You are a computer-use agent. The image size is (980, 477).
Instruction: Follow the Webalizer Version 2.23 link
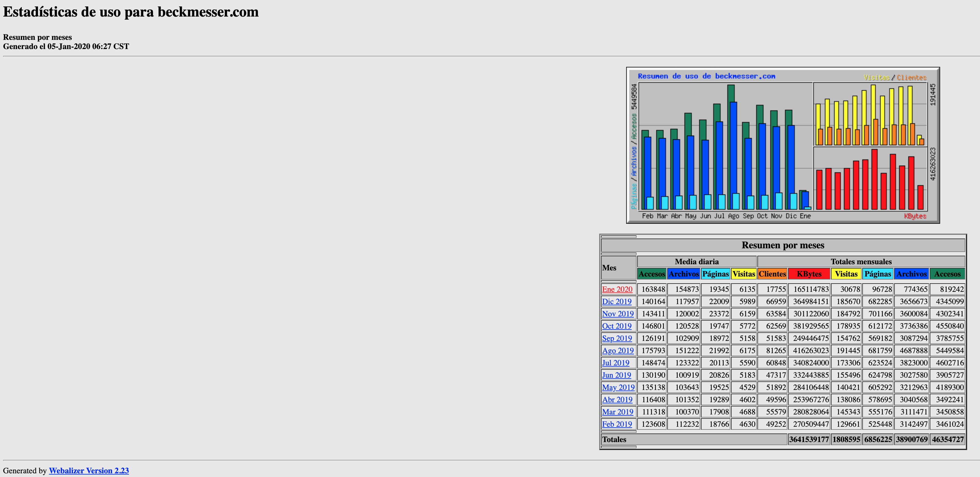point(89,471)
